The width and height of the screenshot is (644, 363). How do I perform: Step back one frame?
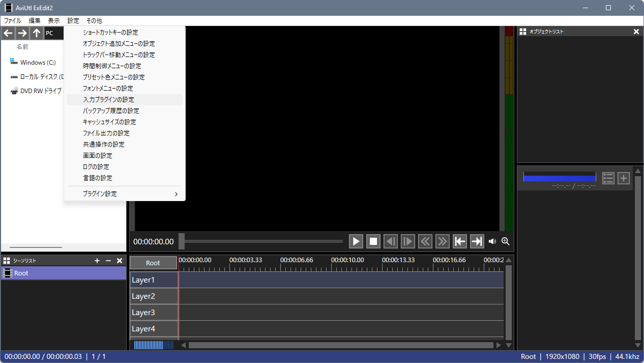click(x=391, y=241)
